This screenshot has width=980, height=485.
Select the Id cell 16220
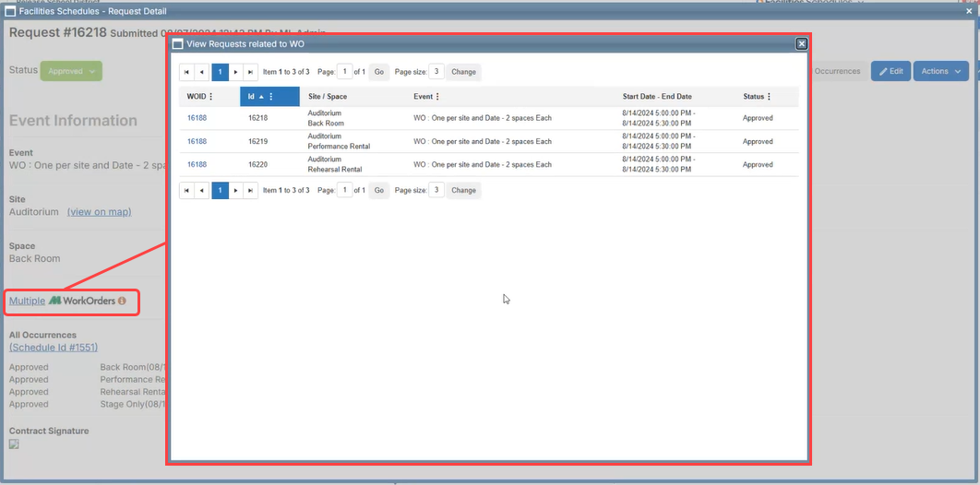pyautogui.click(x=257, y=165)
